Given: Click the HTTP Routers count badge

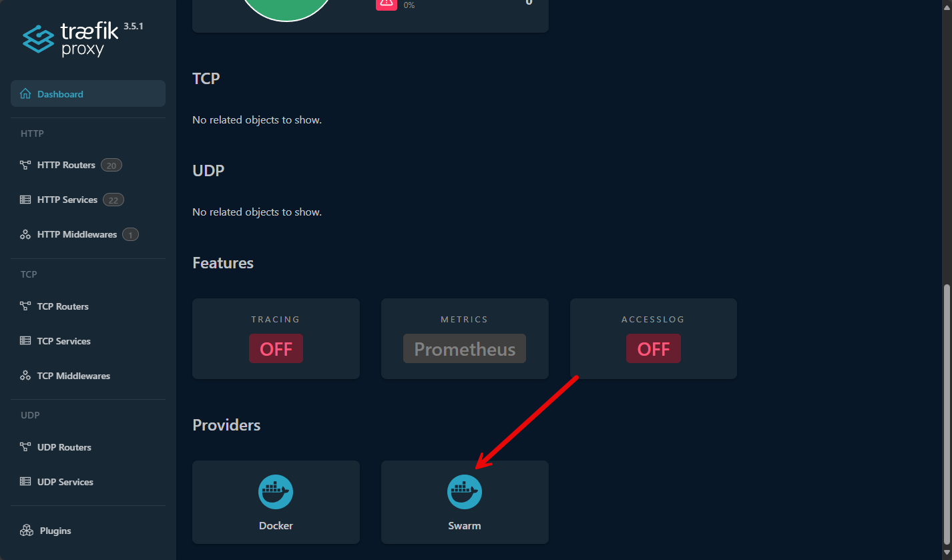Looking at the screenshot, I should (111, 165).
